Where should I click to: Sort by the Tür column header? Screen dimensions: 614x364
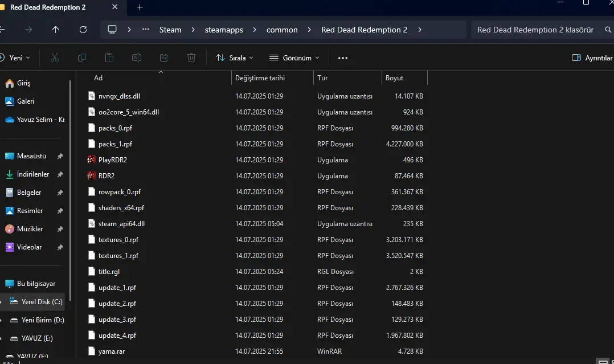click(x=322, y=78)
